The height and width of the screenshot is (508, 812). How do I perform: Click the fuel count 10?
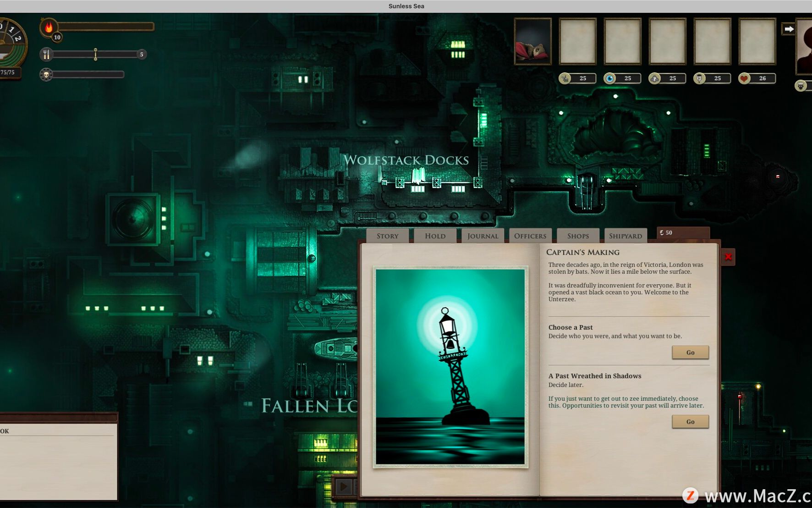coord(57,37)
